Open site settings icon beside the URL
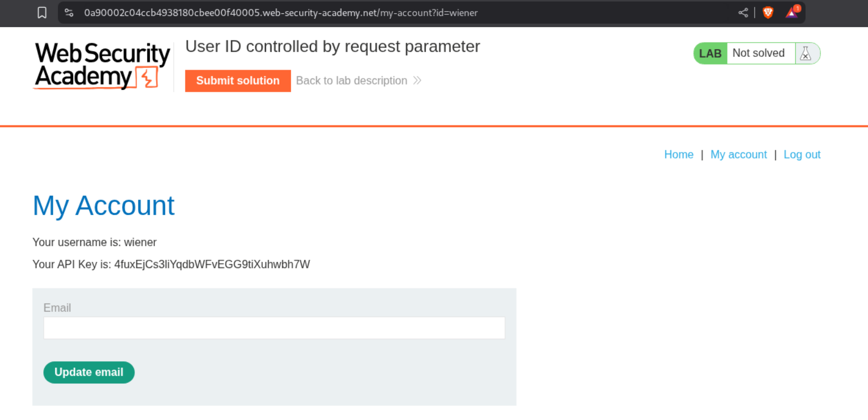Image resolution: width=868 pixels, height=420 pixels. (69, 13)
